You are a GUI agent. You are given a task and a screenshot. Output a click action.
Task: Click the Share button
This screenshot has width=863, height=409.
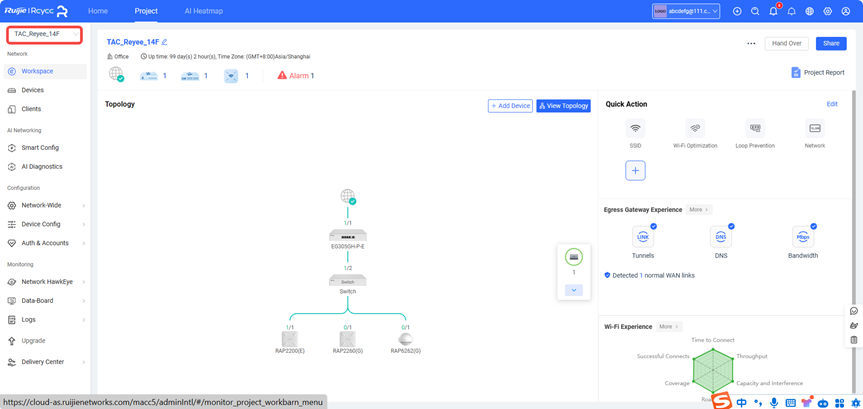pos(831,43)
